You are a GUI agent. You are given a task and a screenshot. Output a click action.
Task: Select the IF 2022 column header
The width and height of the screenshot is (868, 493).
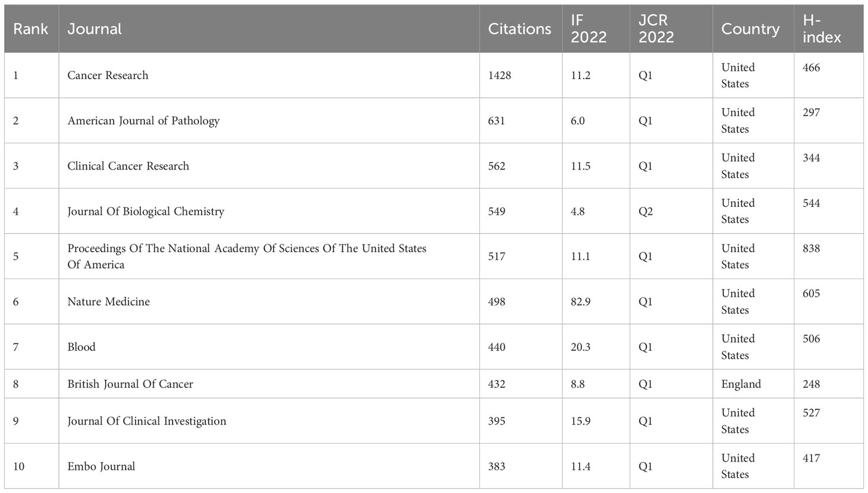point(589,29)
